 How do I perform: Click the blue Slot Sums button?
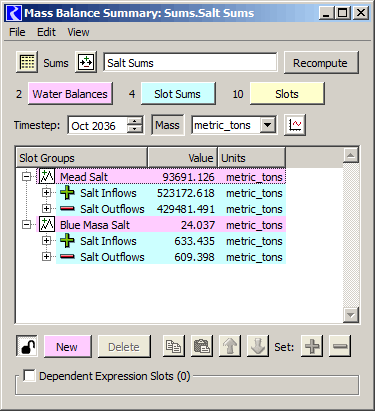(178, 94)
